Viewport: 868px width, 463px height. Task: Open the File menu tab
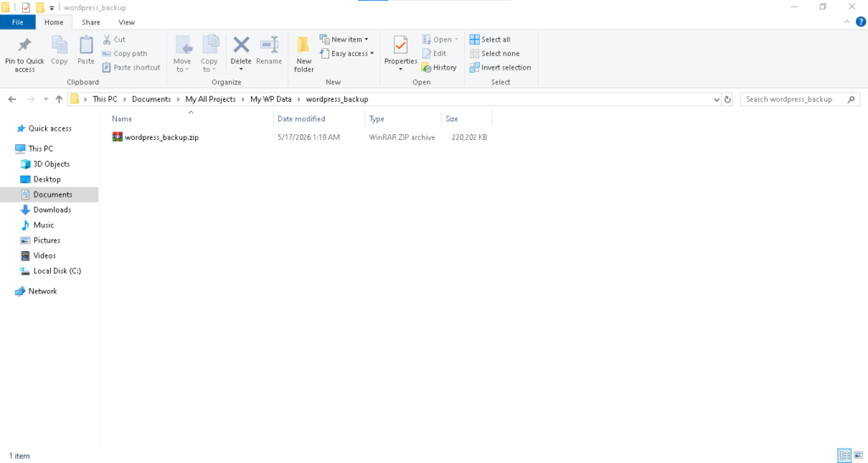tap(18, 22)
